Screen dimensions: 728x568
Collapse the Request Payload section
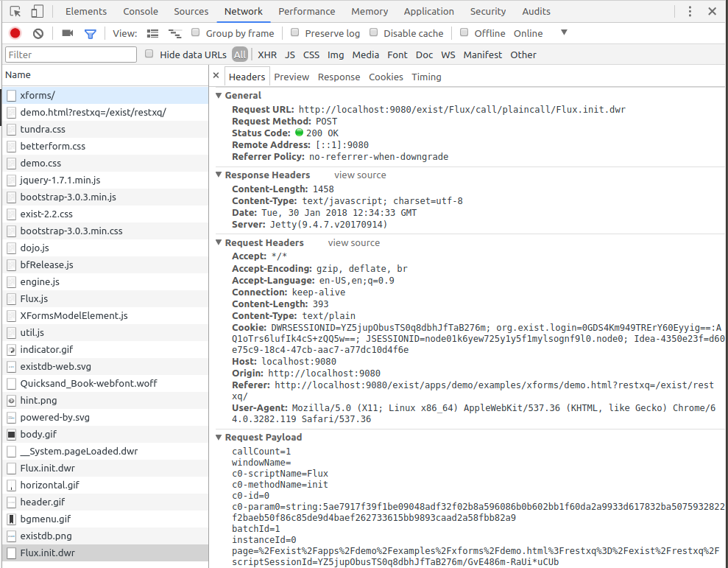point(219,437)
